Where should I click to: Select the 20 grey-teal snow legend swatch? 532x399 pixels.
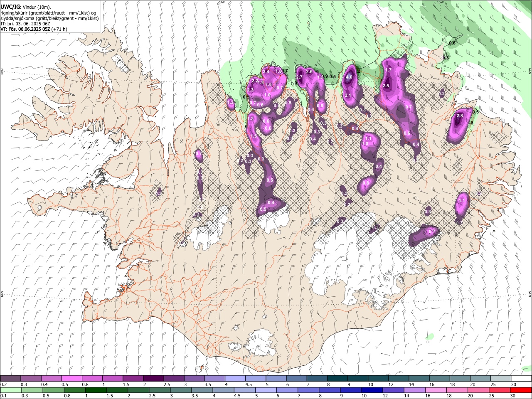pos(480,379)
